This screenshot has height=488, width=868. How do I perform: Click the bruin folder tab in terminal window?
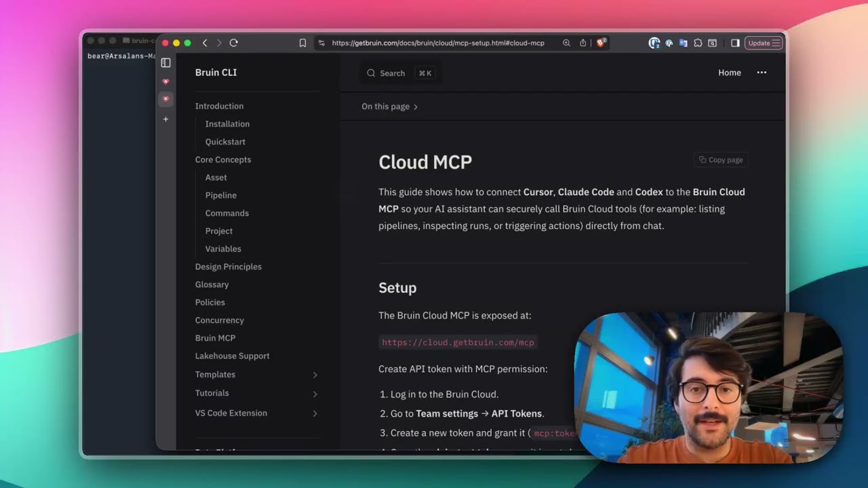pos(138,41)
